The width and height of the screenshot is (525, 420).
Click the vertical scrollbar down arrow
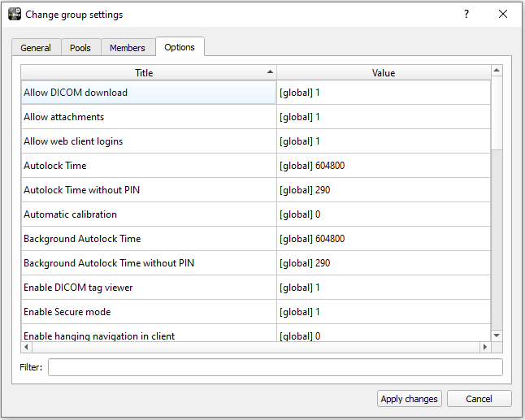497,334
